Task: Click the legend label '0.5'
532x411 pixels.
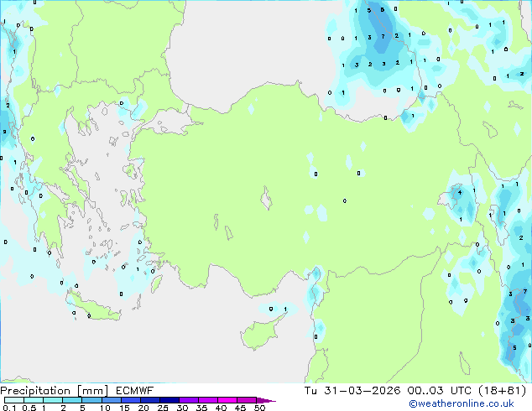Action: [29, 408]
